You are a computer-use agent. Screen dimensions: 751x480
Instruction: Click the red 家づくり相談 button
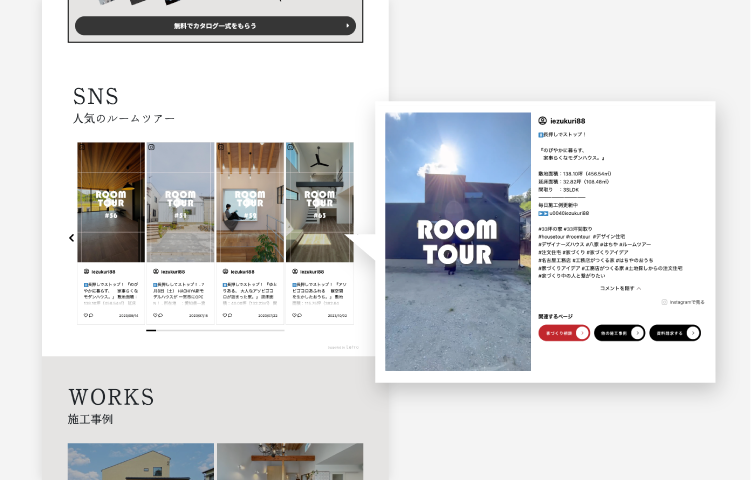[x=563, y=333]
